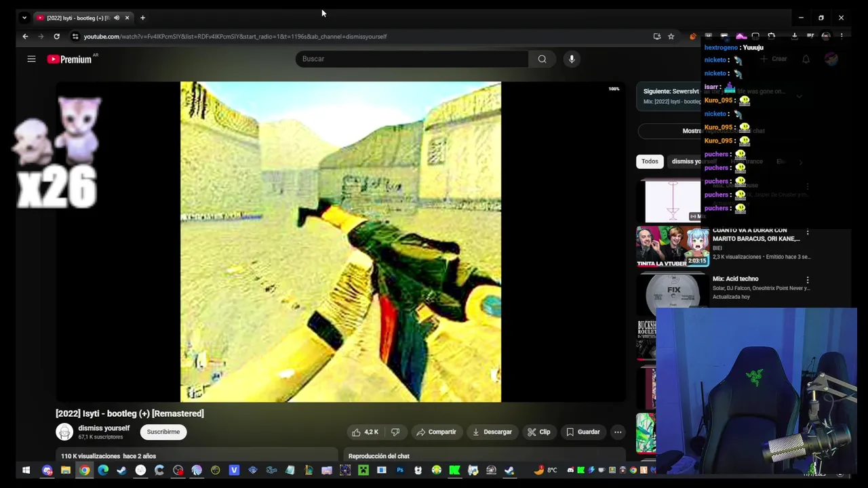View site information icon in address bar

(75, 37)
